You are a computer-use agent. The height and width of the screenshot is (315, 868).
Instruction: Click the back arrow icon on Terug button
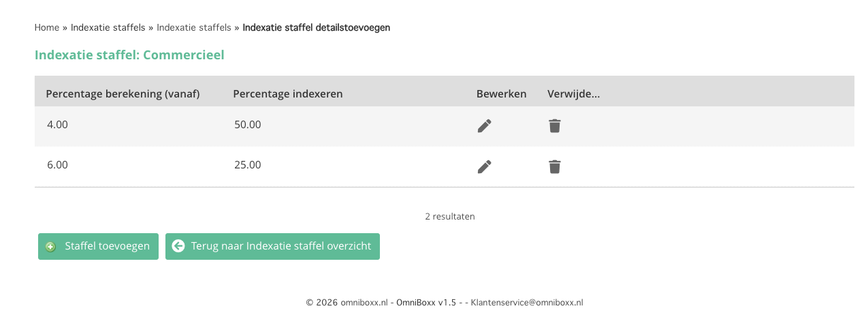(x=178, y=246)
